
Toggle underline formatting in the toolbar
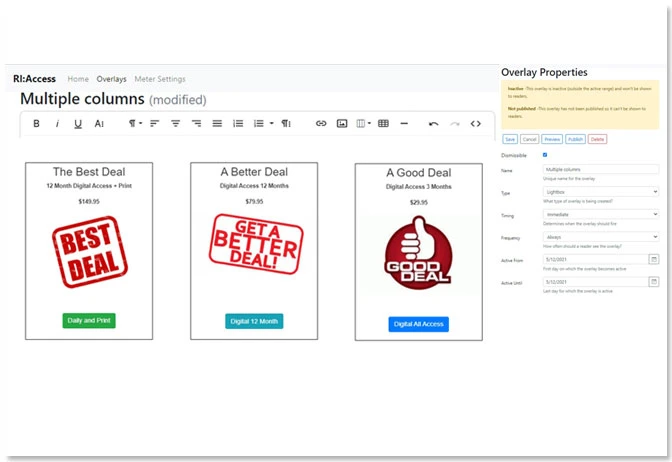tap(78, 124)
